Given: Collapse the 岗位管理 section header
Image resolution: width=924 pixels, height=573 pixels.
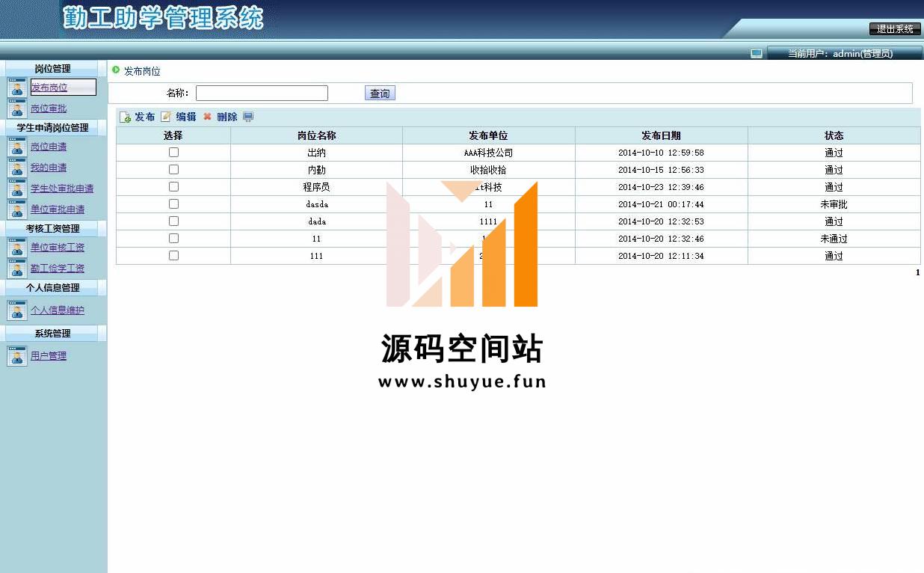Looking at the screenshot, I should (x=53, y=69).
